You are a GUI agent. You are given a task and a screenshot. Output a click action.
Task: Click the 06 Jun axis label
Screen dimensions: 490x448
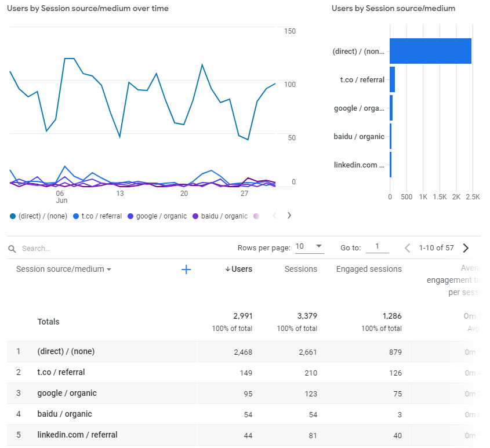tap(61, 197)
